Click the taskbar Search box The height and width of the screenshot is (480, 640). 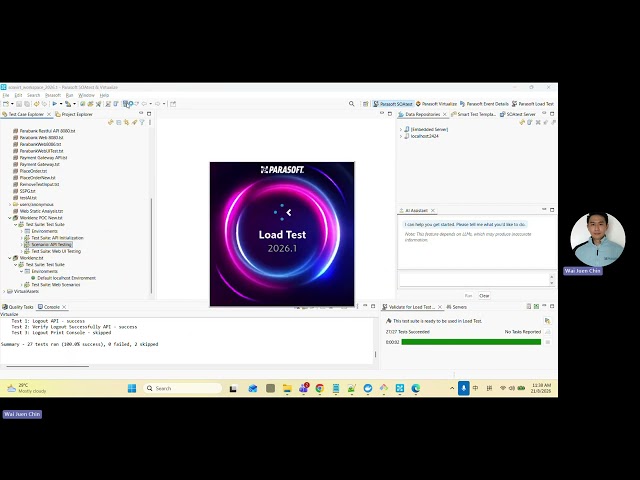pos(182,388)
